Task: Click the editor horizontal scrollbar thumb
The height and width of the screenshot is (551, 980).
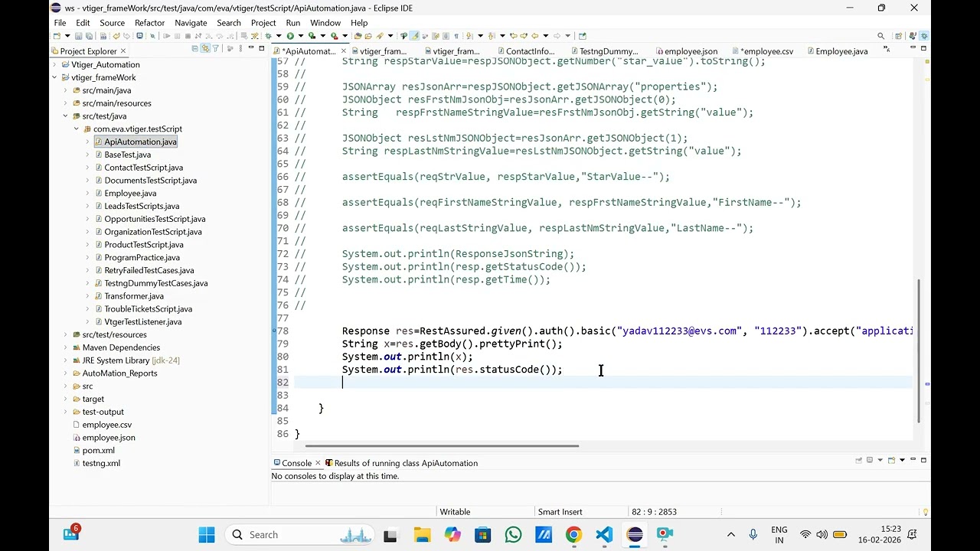Action: click(x=442, y=445)
